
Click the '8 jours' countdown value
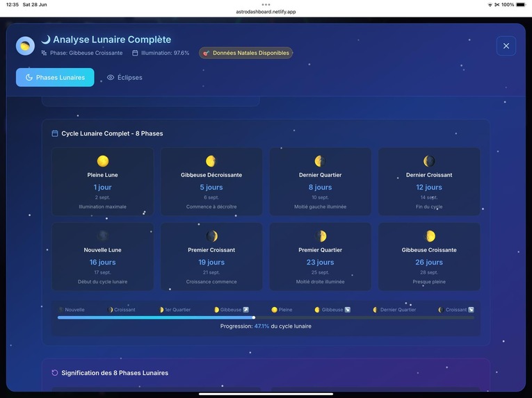coord(321,187)
